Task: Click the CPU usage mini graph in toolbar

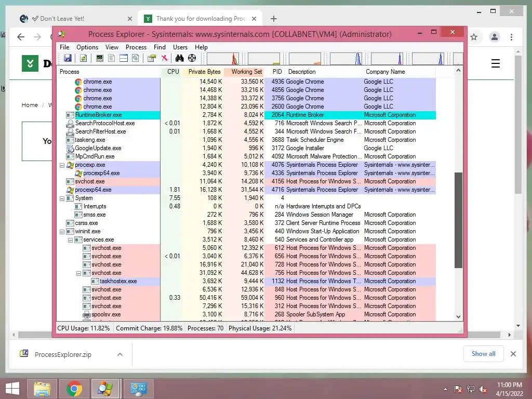Action: [222, 58]
